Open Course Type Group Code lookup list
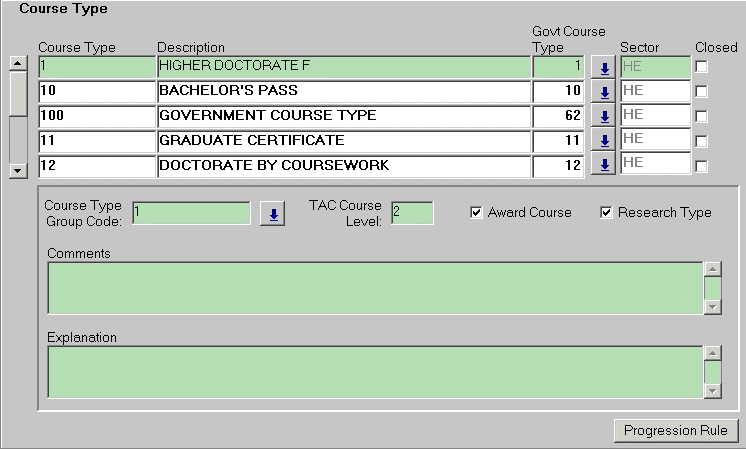The height and width of the screenshot is (449, 746). pyautogui.click(x=271, y=213)
